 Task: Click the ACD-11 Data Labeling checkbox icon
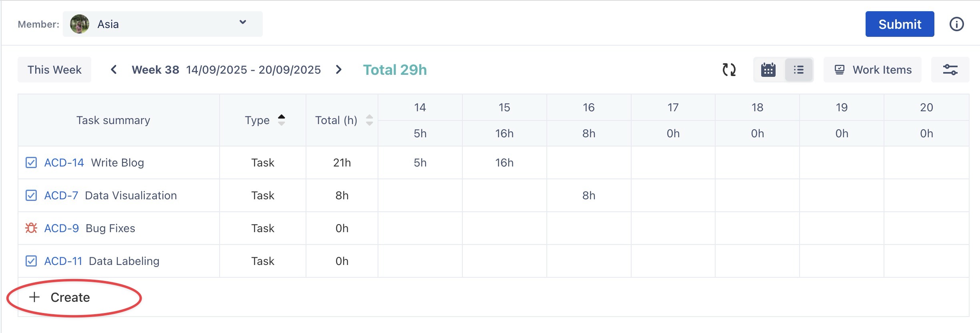pyautogui.click(x=31, y=261)
